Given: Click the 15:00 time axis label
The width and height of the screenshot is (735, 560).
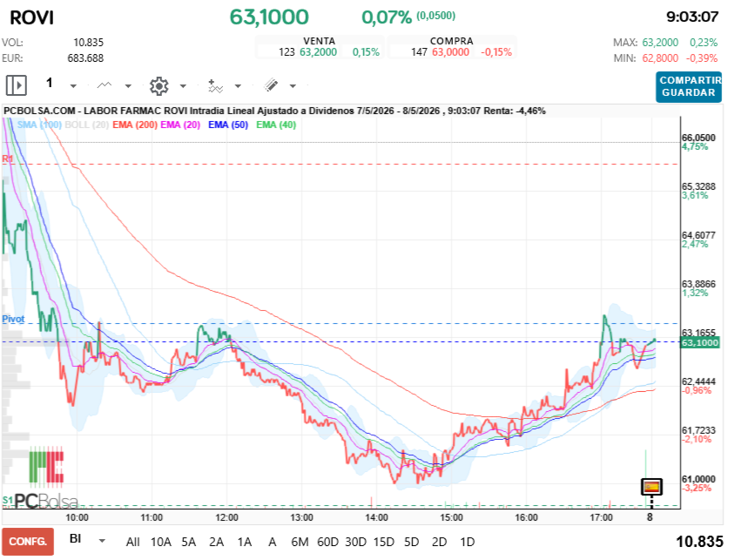Looking at the screenshot, I should [x=451, y=517].
